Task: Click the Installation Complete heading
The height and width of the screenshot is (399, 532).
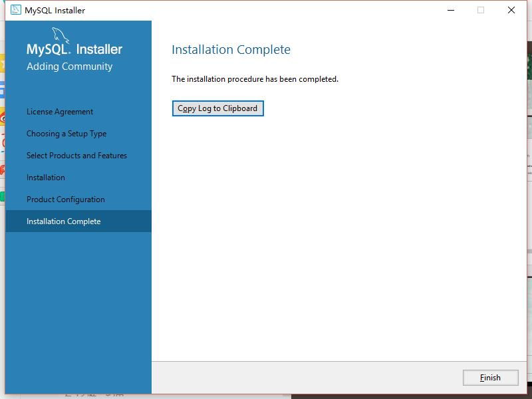Action: [231, 49]
